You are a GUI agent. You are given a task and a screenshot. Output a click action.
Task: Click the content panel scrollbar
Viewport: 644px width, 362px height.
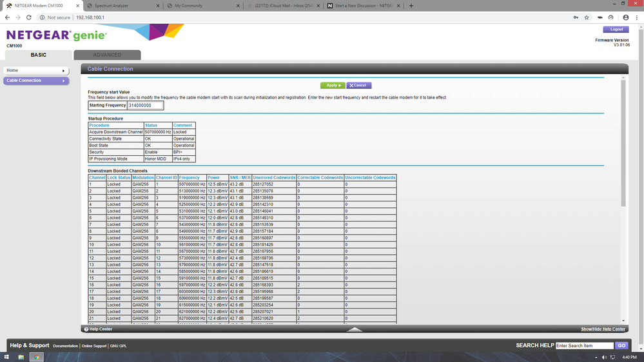623,144
